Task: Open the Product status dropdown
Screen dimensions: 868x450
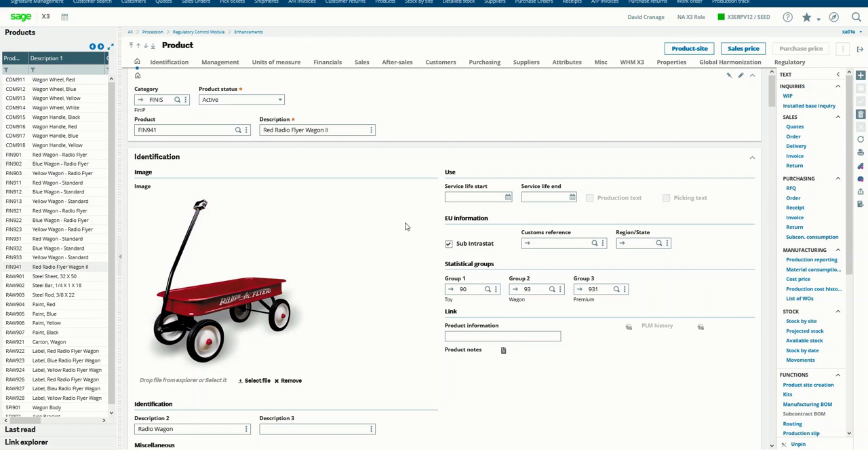Action: coord(279,100)
